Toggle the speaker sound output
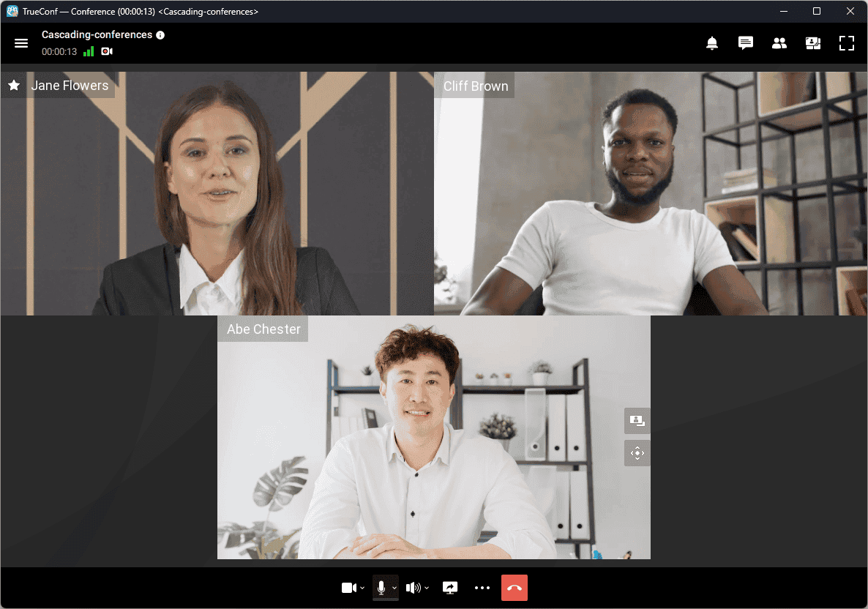 [x=414, y=588]
